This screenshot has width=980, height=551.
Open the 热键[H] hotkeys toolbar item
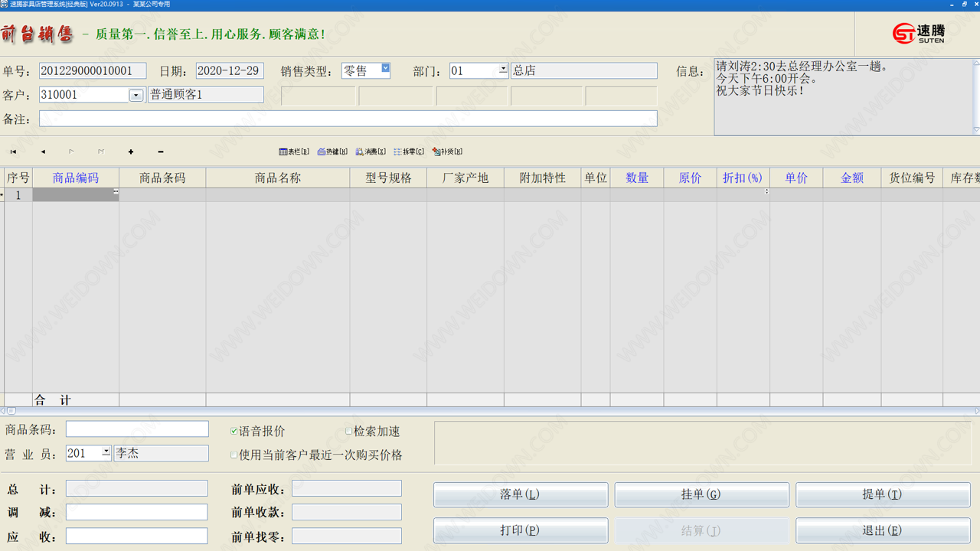coord(332,152)
